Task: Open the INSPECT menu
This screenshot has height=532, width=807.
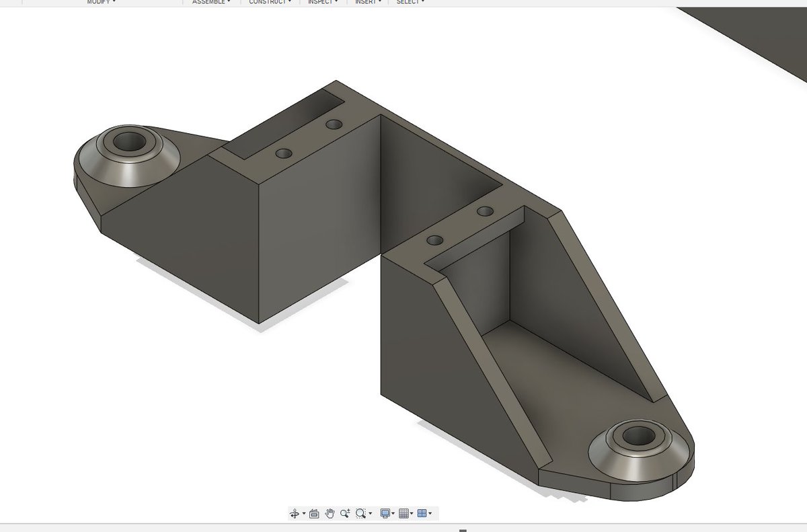Action: (x=323, y=2)
